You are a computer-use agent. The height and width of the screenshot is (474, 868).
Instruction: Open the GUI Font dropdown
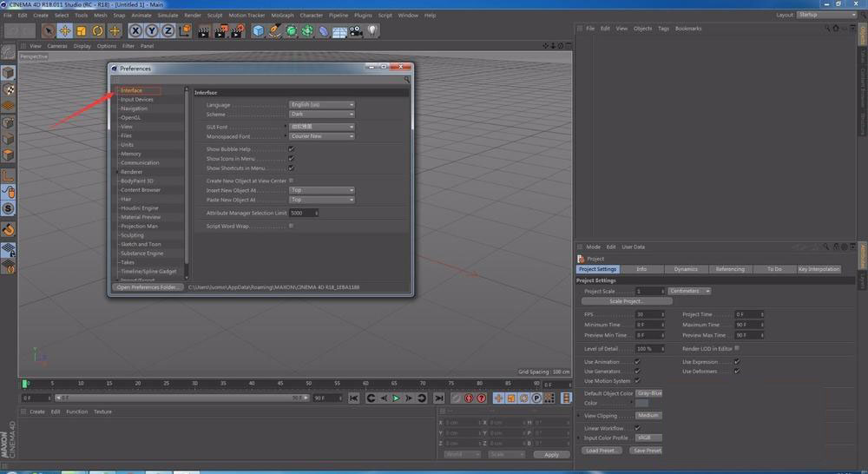(x=322, y=127)
